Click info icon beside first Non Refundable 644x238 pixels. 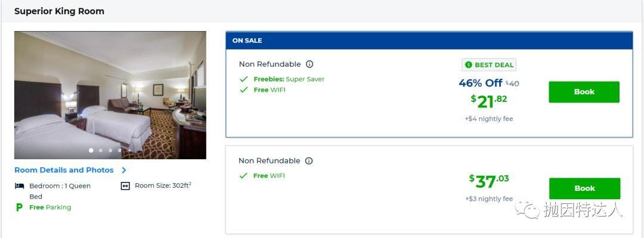pyautogui.click(x=309, y=64)
